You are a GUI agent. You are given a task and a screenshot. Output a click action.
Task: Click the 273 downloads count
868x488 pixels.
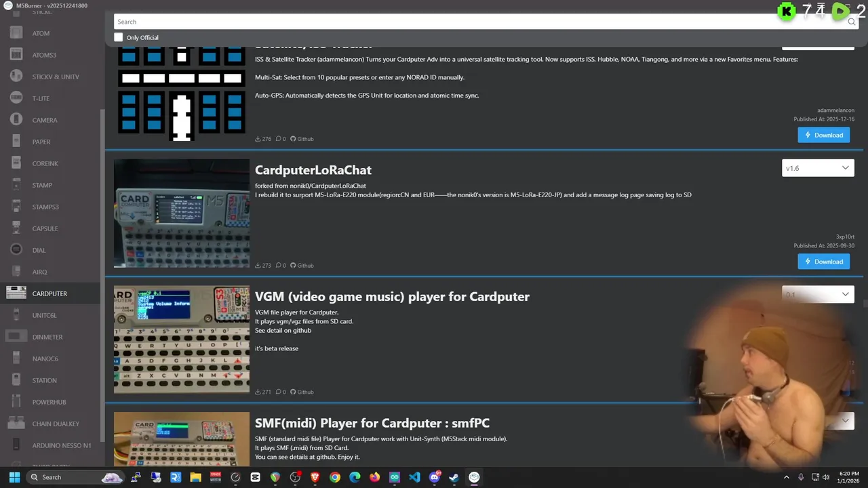coord(263,266)
